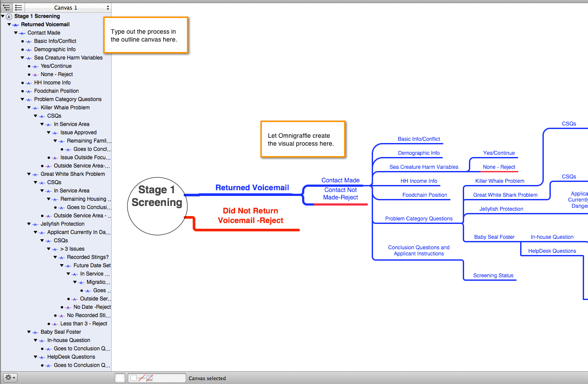Collapse the Contact Made outline item
Screen dimensions: 588x384
coord(16,33)
